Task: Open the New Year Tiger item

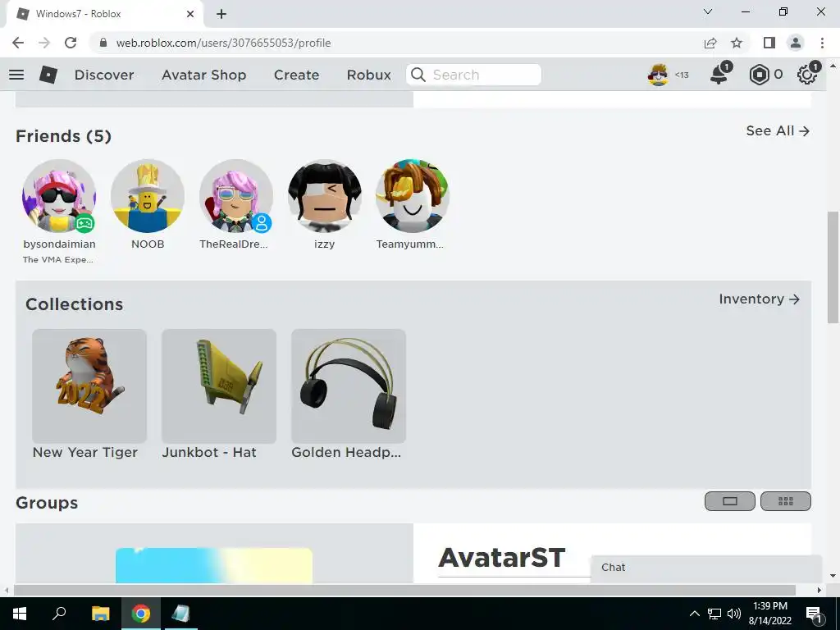Action: (x=89, y=386)
